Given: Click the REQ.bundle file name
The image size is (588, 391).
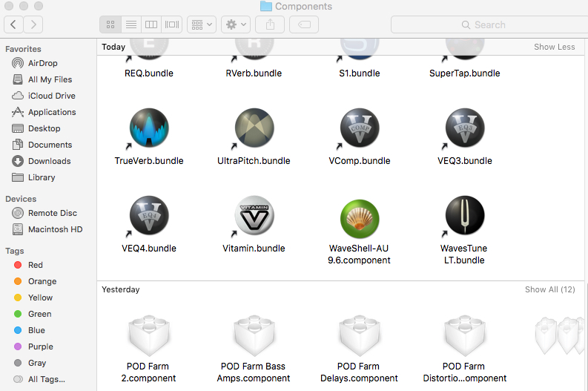Looking at the screenshot, I should click(x=149, y=73).
